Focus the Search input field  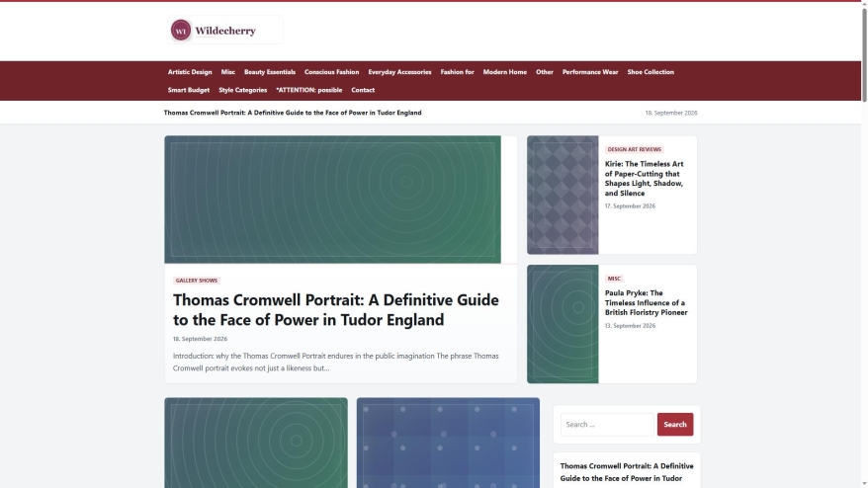coord(607,425)
